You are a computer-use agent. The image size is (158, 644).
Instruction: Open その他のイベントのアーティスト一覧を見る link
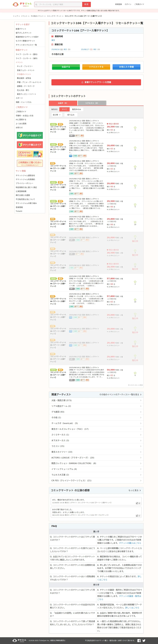(x=120, y=394)
